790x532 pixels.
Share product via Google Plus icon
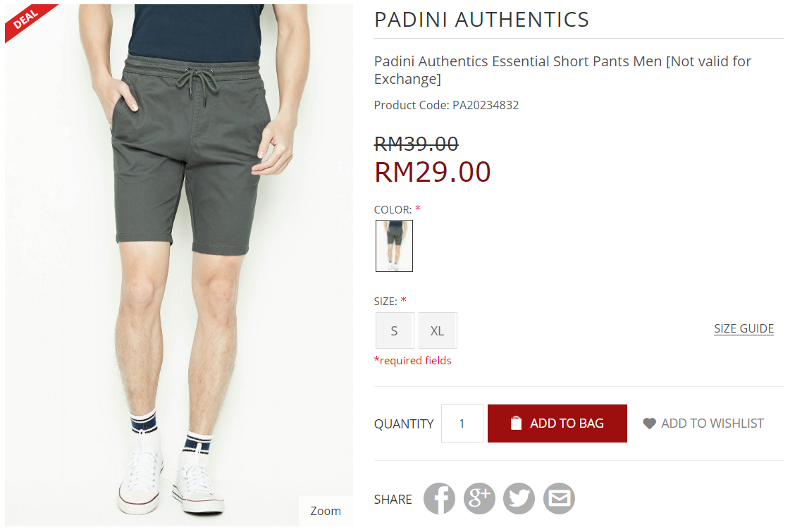click(x=479, y=498)
